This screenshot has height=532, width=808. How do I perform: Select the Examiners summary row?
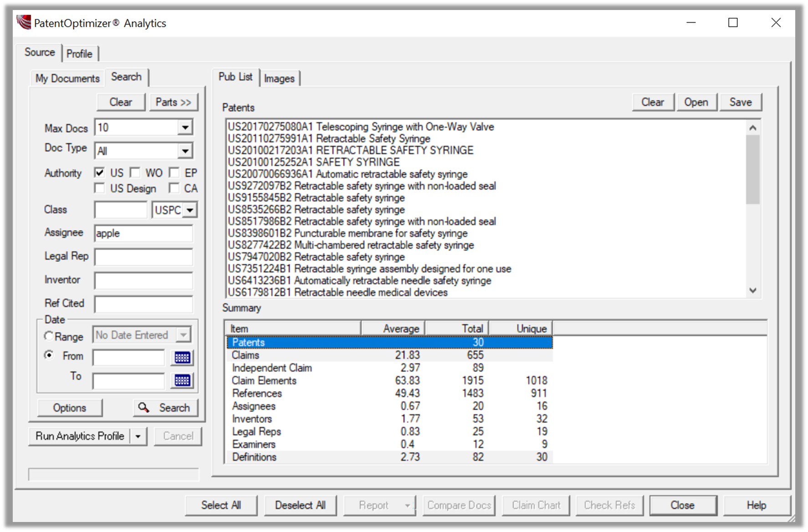(389, 444)
